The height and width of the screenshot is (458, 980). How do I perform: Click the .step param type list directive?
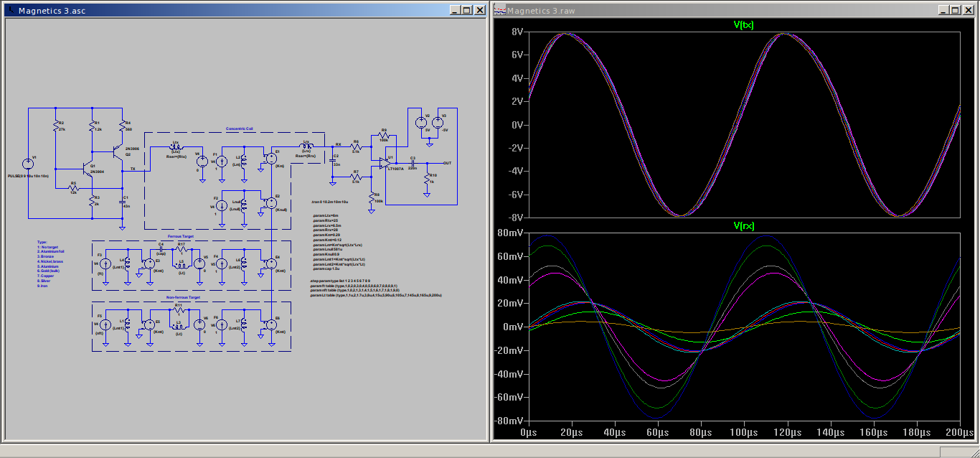[341, 280]
